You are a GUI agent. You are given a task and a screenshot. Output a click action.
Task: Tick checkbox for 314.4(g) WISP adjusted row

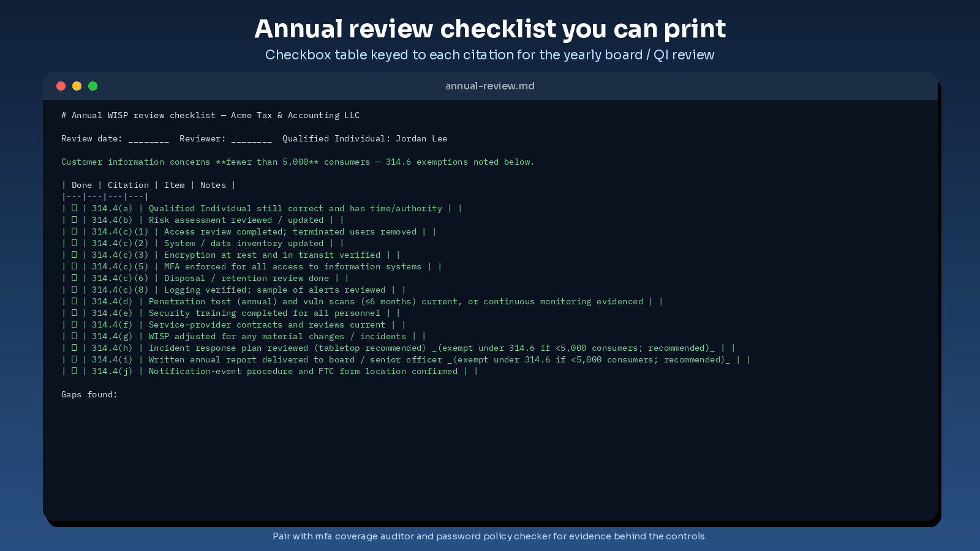point(74,336)
